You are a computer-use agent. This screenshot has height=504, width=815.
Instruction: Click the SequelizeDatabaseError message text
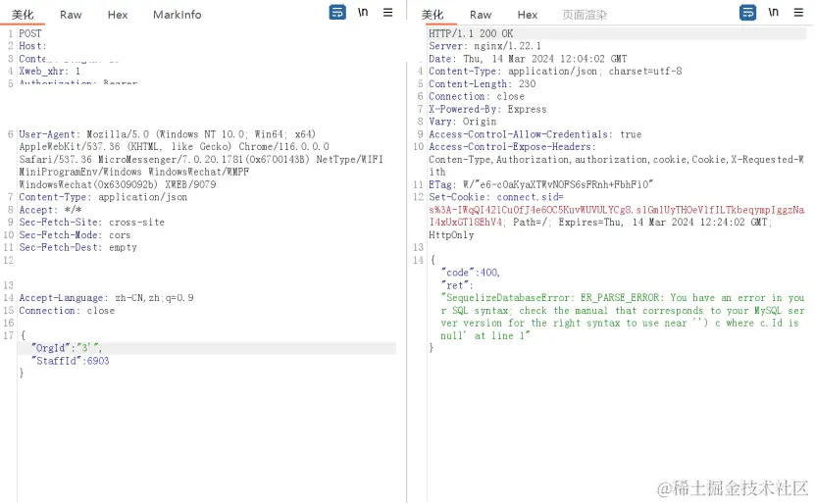[622, 317]
